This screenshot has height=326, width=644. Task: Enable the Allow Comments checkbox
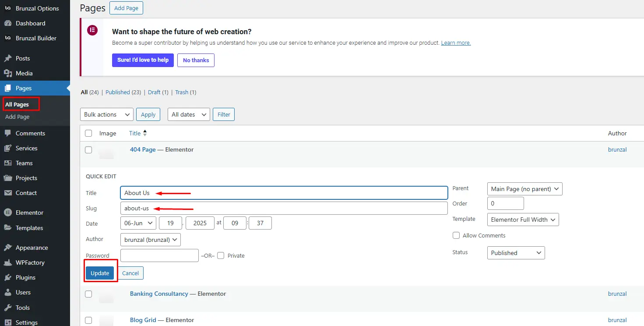click(456, 235)
